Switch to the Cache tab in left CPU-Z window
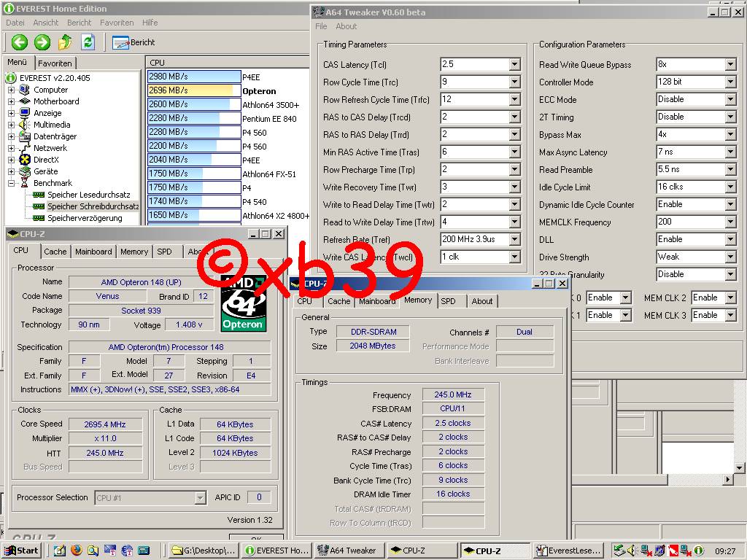 [x=55, y=252]
